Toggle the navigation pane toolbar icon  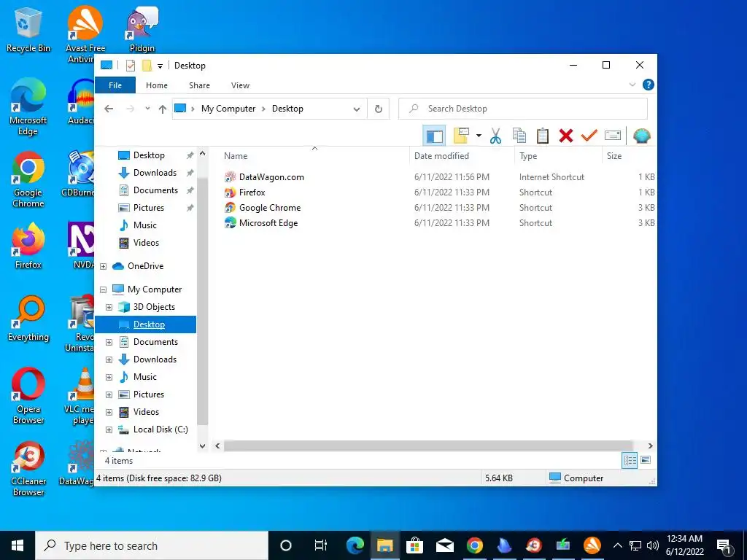pyautogui.click(x=434, y=136)
